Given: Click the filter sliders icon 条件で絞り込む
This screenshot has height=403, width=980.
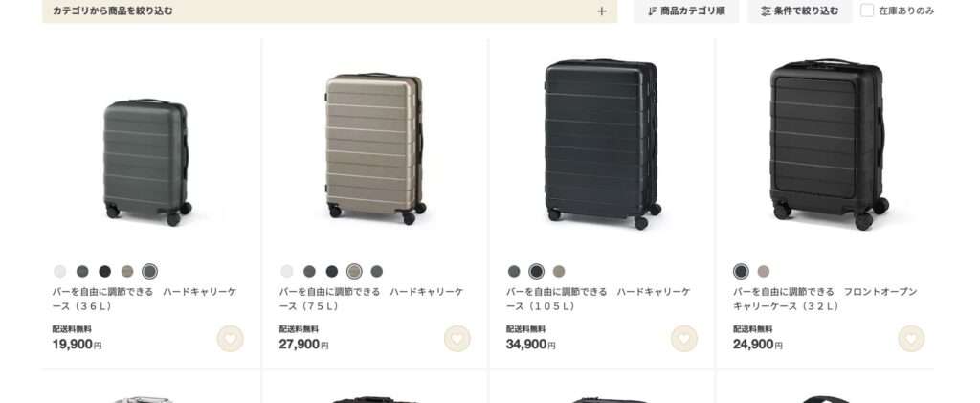Looking at the screenshot, I should click(766, 11).
